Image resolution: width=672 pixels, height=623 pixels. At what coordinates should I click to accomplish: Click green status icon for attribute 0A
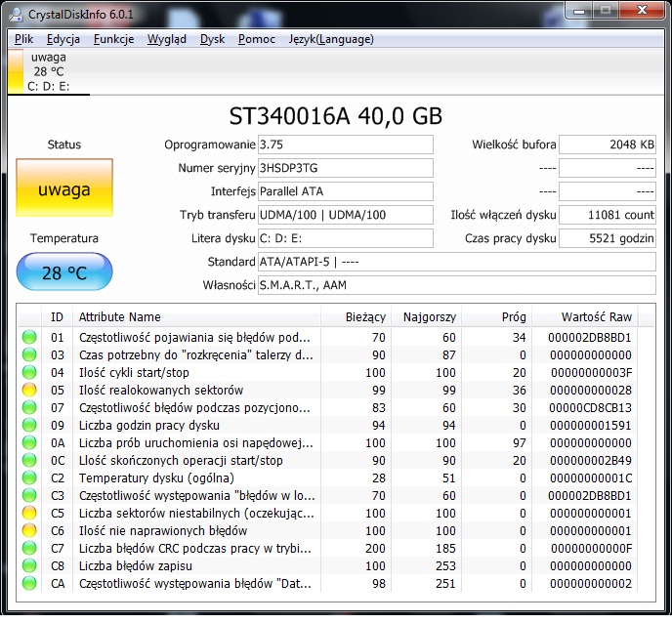29,442
